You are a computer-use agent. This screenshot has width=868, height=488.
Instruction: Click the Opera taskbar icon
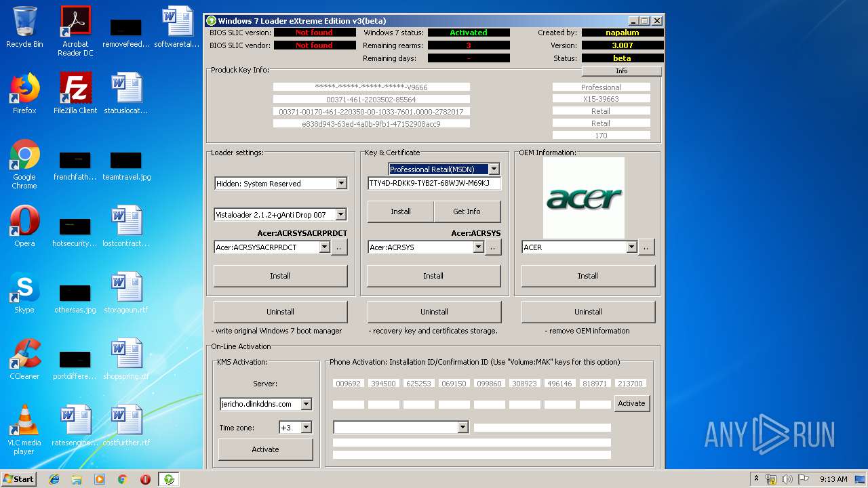(x=145, y=479)
